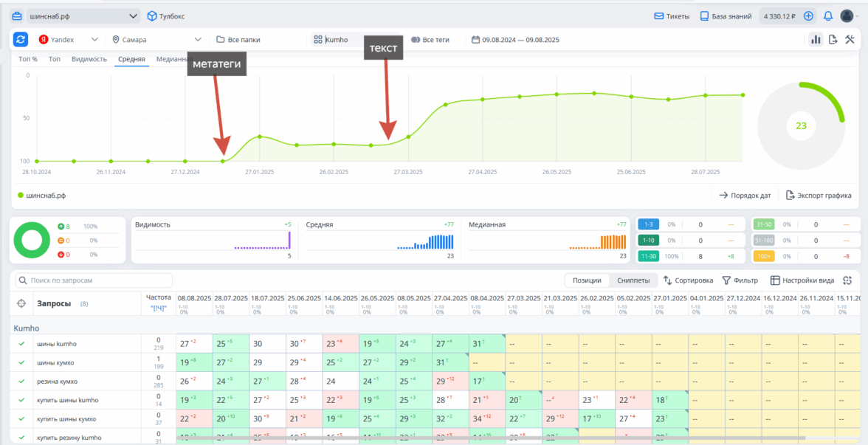Switch to the Видимость chart tab
This screenshot has height=445, width=868.
click(x=89, y=59)
